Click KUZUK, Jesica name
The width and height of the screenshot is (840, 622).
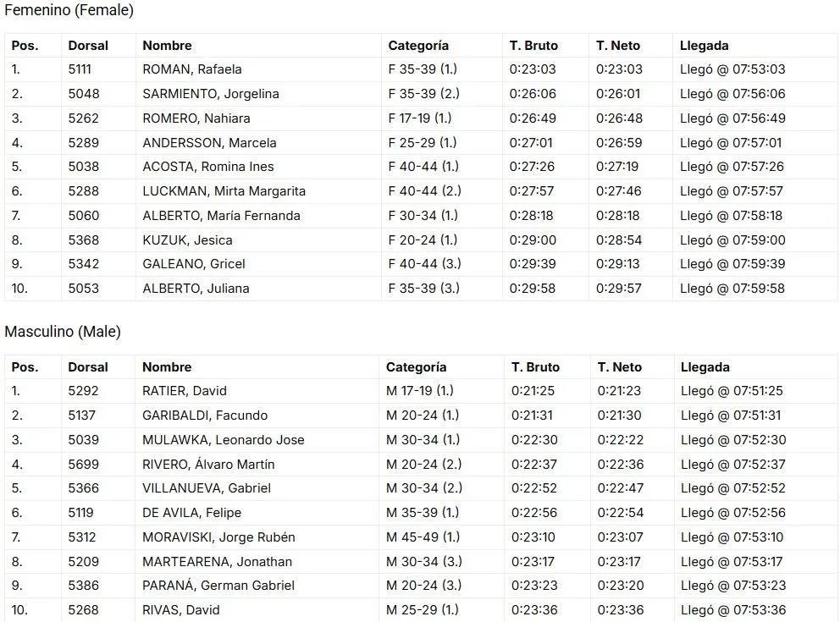[x=187, y=240]
